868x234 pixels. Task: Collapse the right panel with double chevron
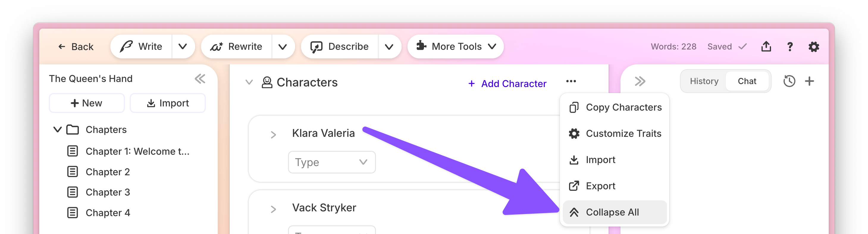click(640, 81)
